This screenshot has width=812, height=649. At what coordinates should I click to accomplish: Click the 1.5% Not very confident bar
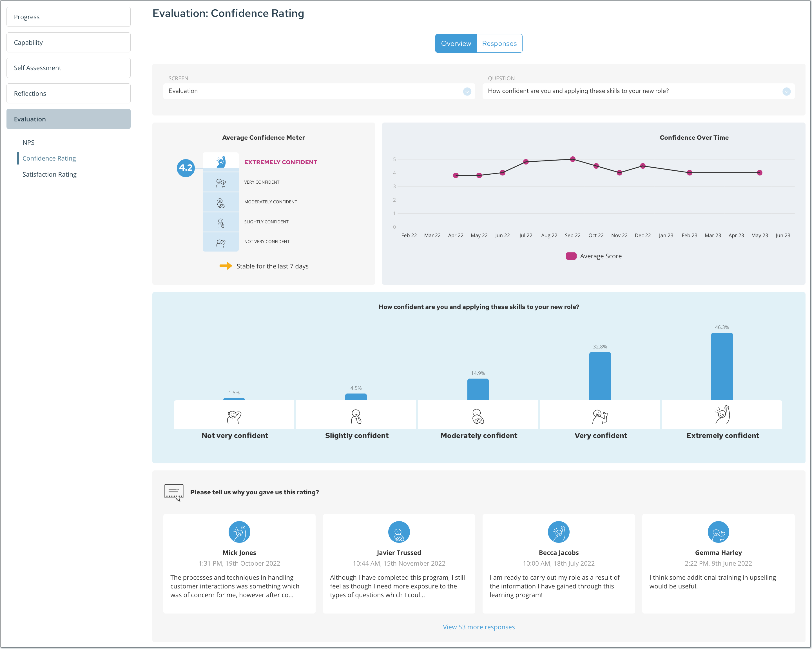(234, 399)
